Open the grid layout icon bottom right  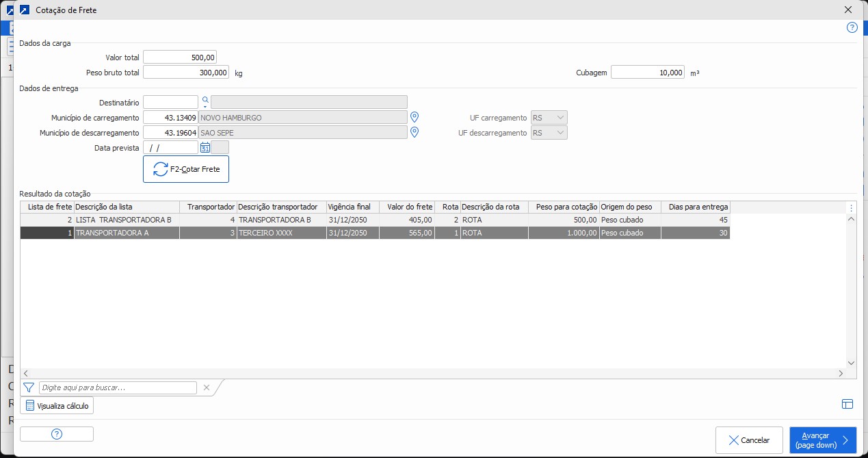pyautogui.click(x=847, y=404)
